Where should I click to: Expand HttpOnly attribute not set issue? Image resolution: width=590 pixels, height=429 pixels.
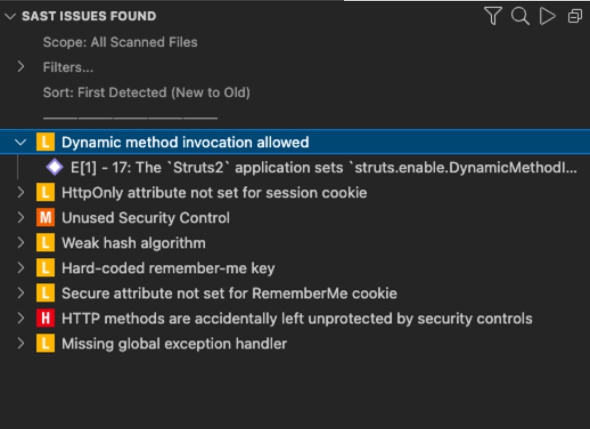(x=21, y=192)
